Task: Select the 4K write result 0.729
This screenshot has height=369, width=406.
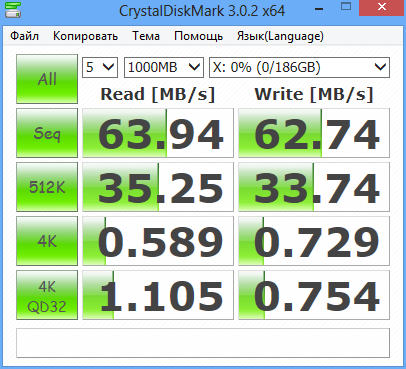Action: [x=314, y=241]
